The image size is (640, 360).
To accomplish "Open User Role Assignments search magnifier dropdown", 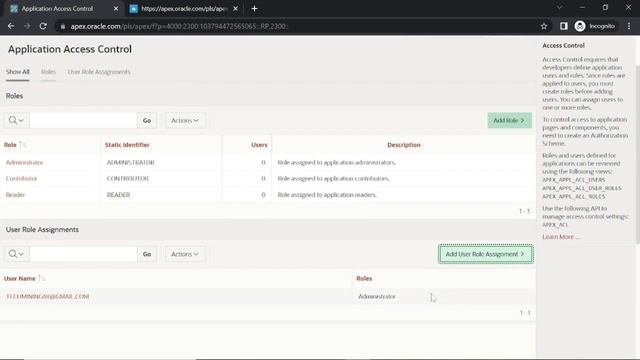I will [x=16, y=254].
